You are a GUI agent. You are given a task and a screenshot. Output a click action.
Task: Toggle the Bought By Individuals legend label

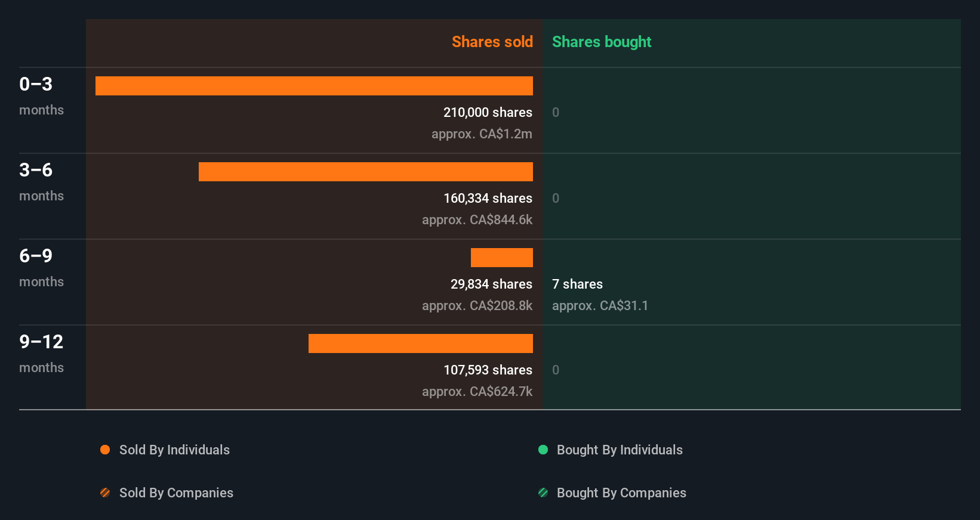coord(620,450)
